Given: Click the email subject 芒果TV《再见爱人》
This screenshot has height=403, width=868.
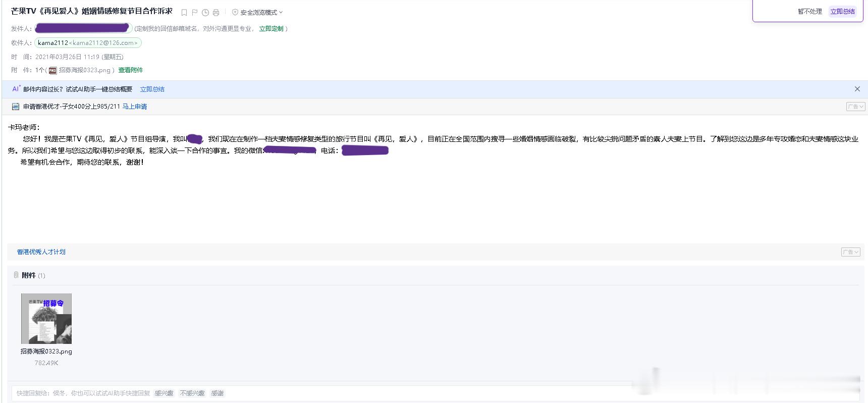Looking at the screenshot, I should click(x=92, y=11).
